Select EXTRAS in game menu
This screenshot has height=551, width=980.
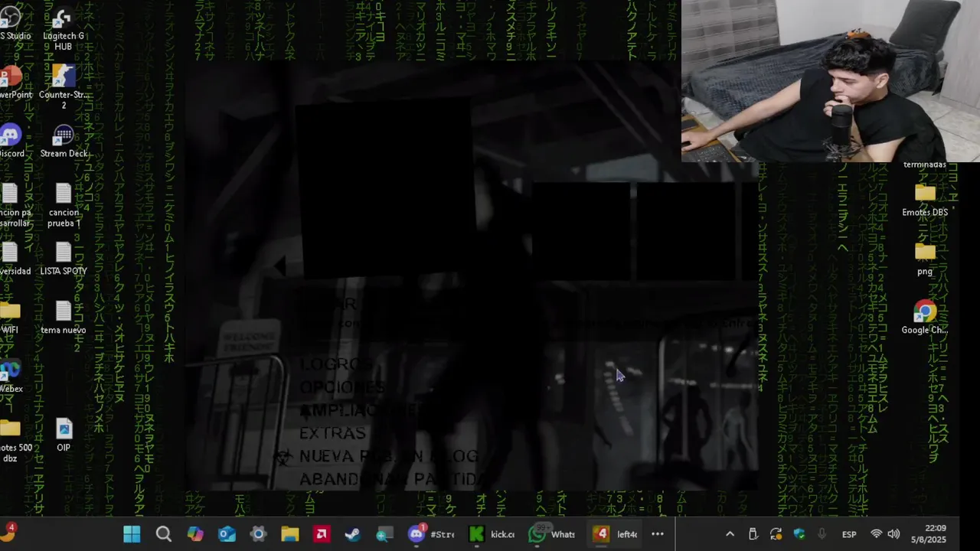point(332,433)
